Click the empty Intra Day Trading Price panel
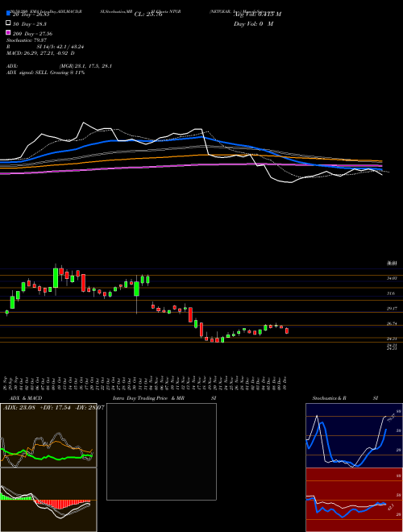The height and width of the screenshot is (532, 403). click(x=161, y=451)
